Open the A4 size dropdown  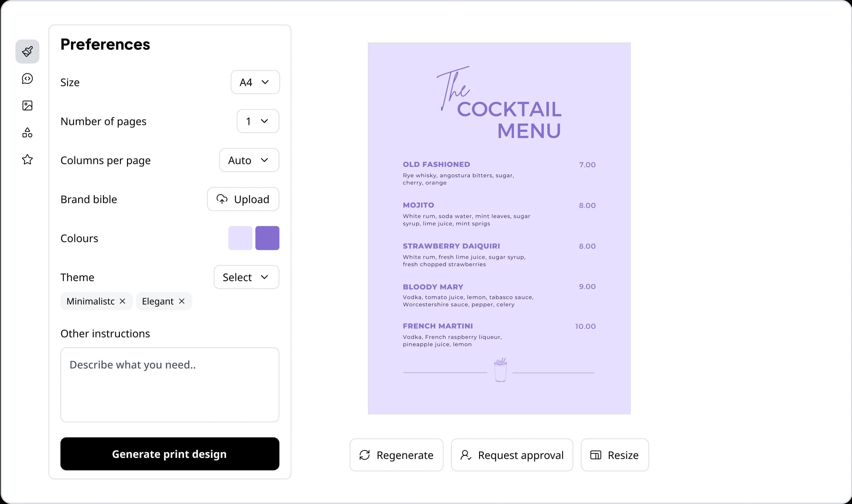coord(255,82)
